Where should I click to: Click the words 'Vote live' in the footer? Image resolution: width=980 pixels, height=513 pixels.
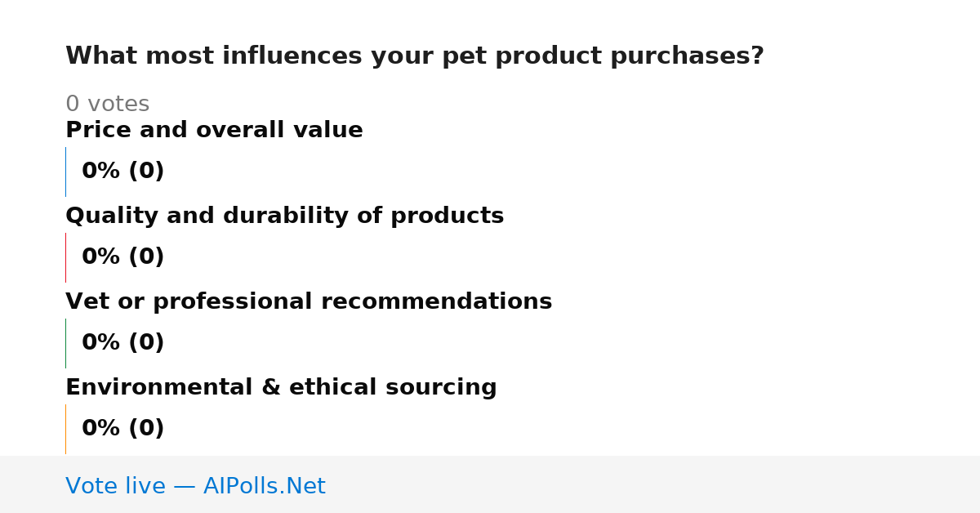point(115,487)
